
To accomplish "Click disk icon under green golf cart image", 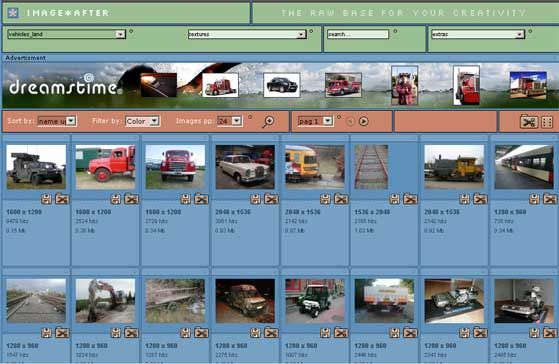I will 325,333.
